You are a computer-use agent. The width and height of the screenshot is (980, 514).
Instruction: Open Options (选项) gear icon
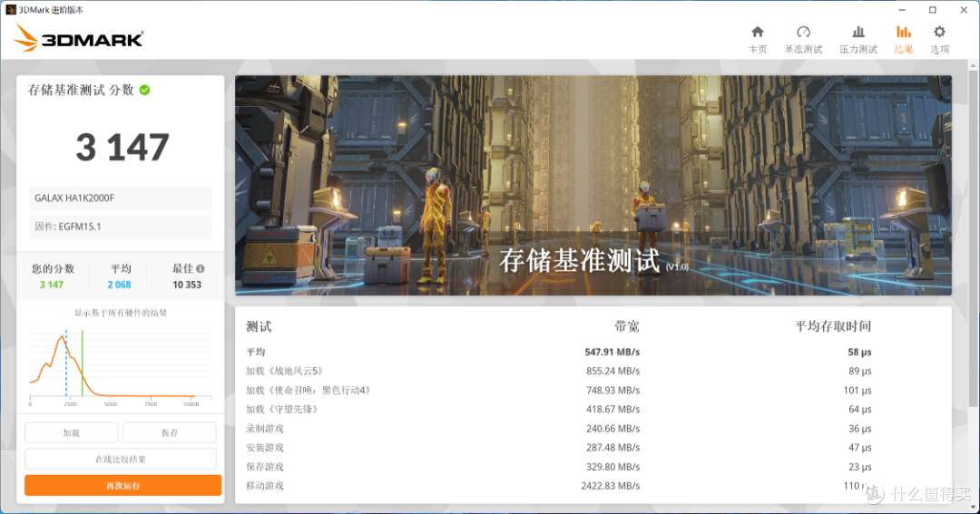[x=939, y=32]
